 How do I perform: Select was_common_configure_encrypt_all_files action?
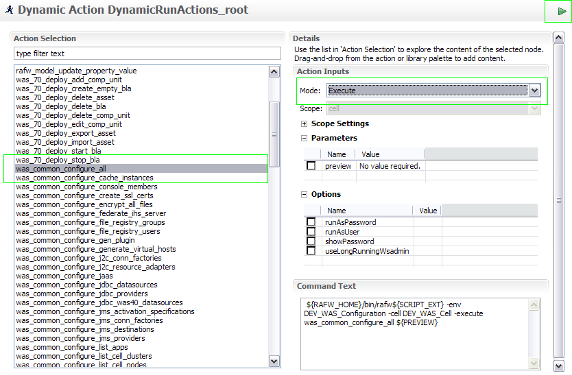tap(84, 205)
